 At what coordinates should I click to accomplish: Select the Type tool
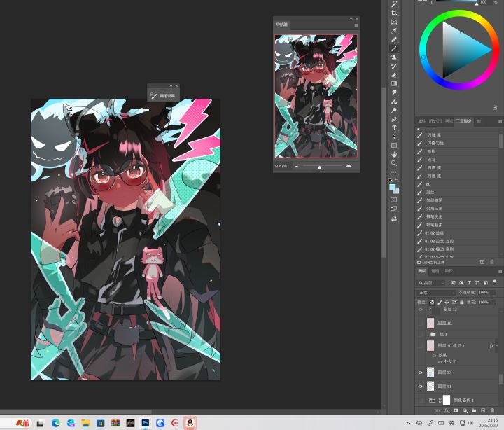[x=394, y=128]
